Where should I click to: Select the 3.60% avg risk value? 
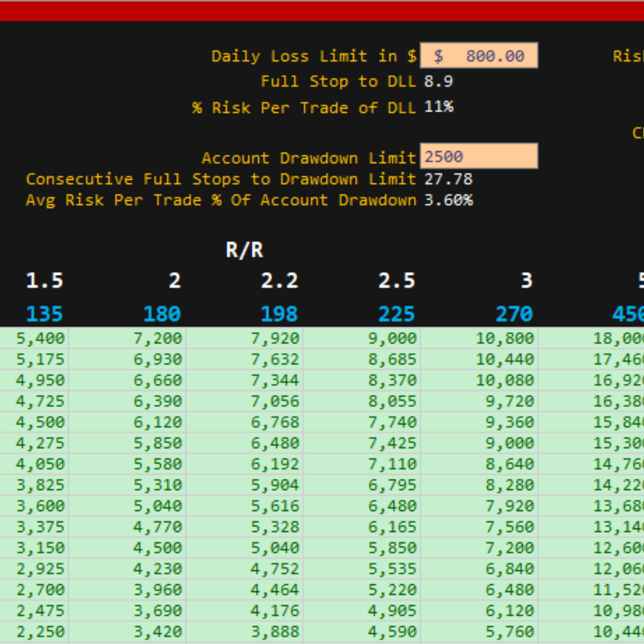(448, 200)
